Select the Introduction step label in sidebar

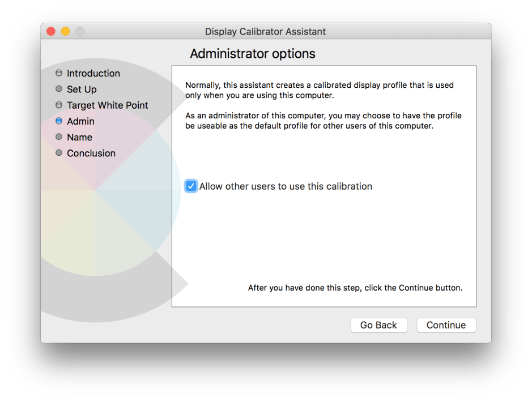93,73
